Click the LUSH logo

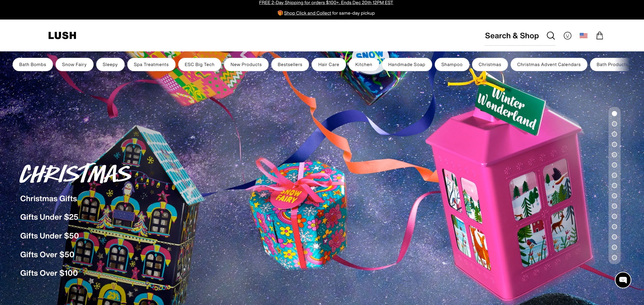(62, 35)
